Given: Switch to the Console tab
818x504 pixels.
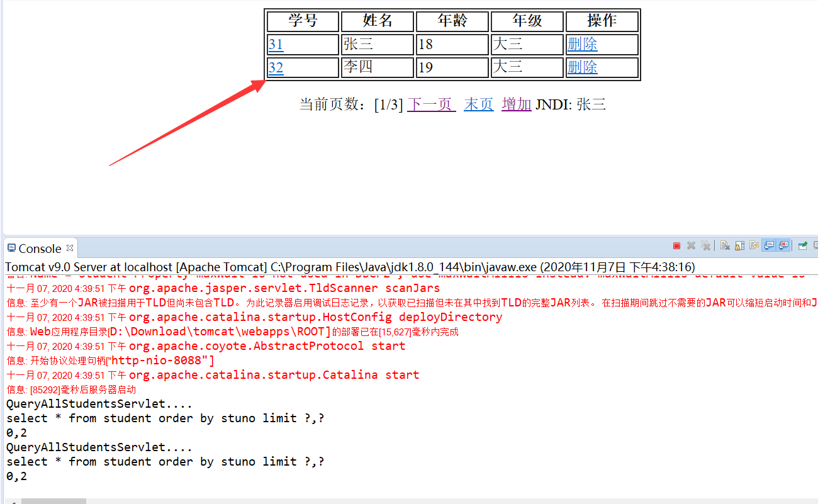Looking at the screenshot, I should click(35, 248).
